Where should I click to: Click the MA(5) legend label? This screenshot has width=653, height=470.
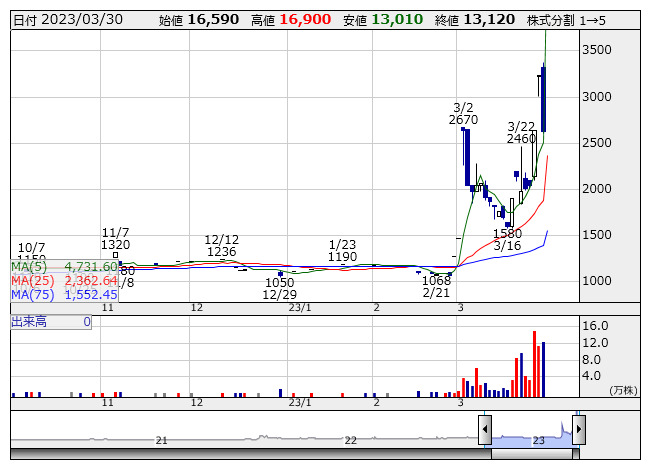pyautogui.click(x=29, y=267)
